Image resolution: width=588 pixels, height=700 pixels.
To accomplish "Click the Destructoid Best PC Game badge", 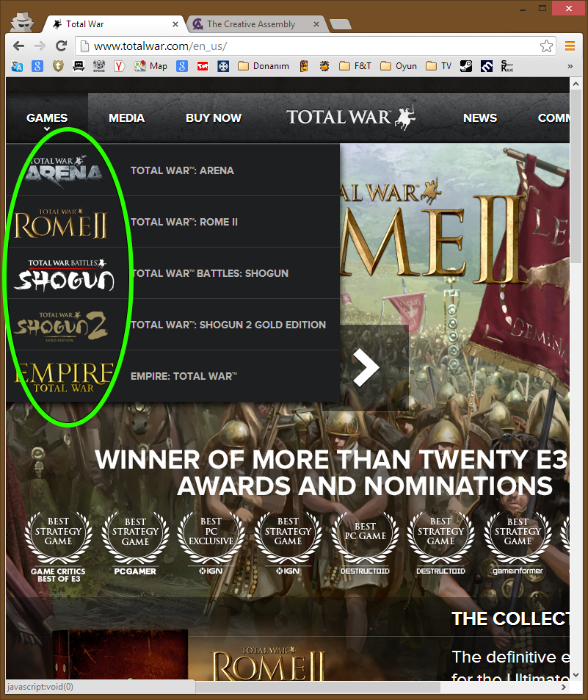I will coord(365,544).
